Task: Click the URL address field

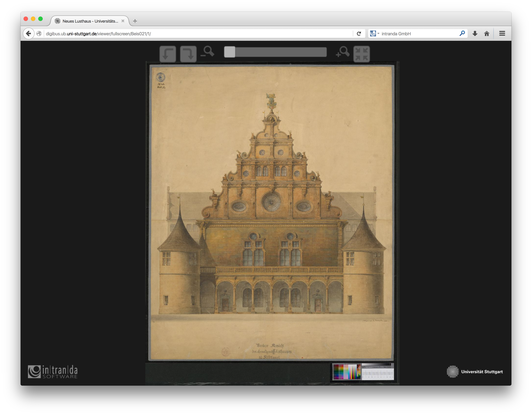Action: (198, 34)
